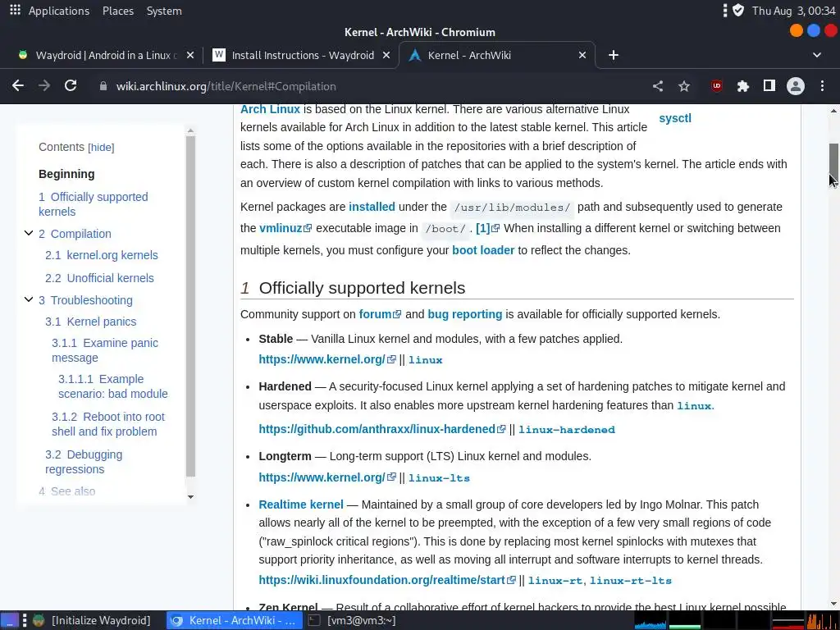Collapse the Troubleshooting section in contents

click(29, 299)
